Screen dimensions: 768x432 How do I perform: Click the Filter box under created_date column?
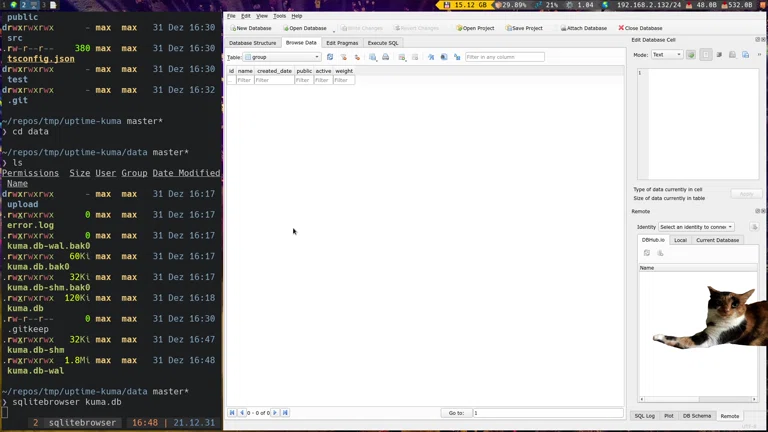click(274, 80)
